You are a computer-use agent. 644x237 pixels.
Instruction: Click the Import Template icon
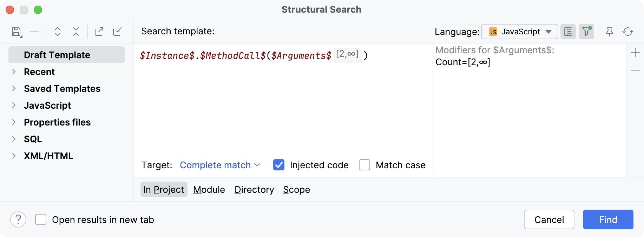click(117, 32)
